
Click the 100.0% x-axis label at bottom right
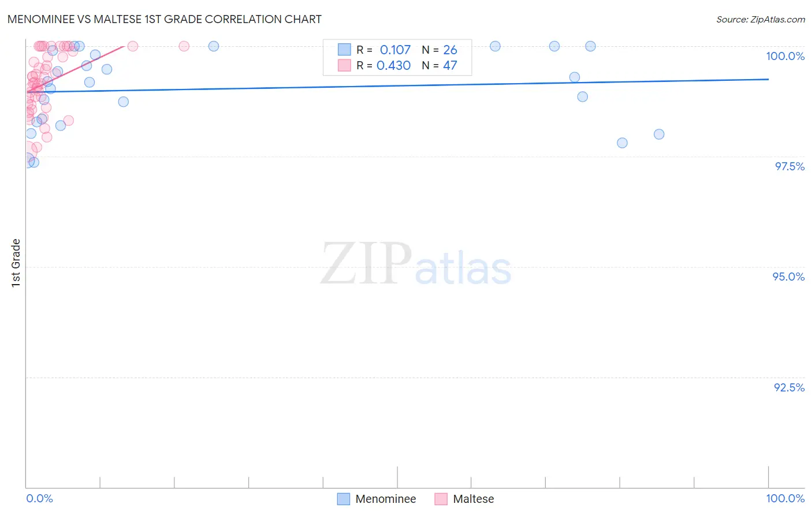[x=785, y=498]
